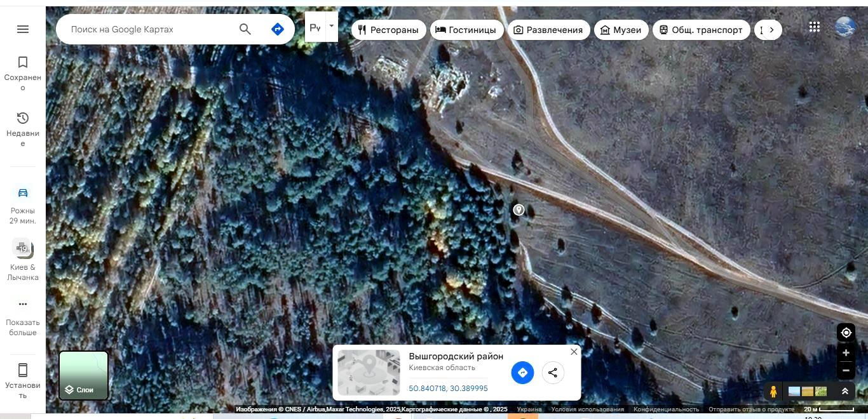Toggle the Слои map layer view
868x419 pixels.
84,375
